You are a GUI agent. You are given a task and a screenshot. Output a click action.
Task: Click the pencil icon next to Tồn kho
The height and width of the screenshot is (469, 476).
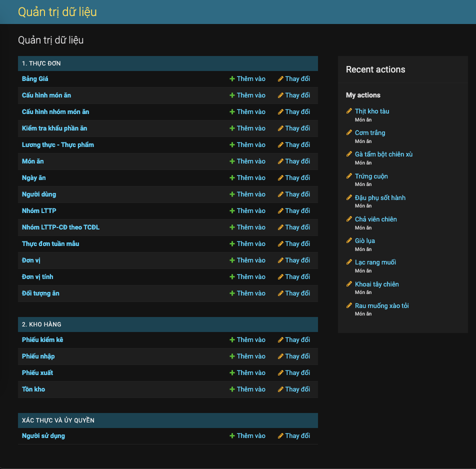[x=280, y=389]
